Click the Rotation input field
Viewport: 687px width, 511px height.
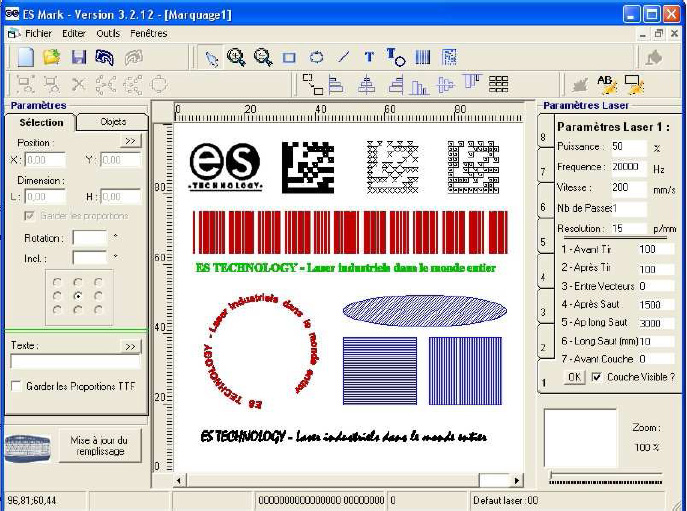(x=89, y=238)
